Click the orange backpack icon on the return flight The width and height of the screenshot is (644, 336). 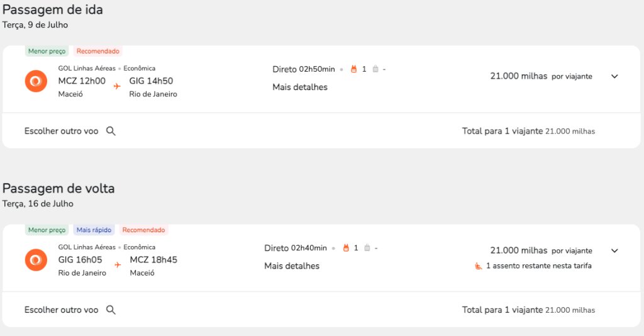coord(346,248)
